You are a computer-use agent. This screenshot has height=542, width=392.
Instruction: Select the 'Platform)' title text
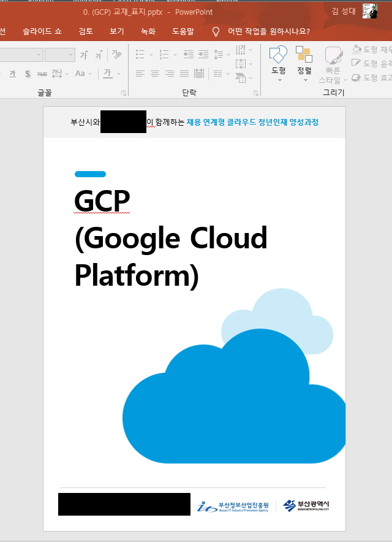point(137,275)
